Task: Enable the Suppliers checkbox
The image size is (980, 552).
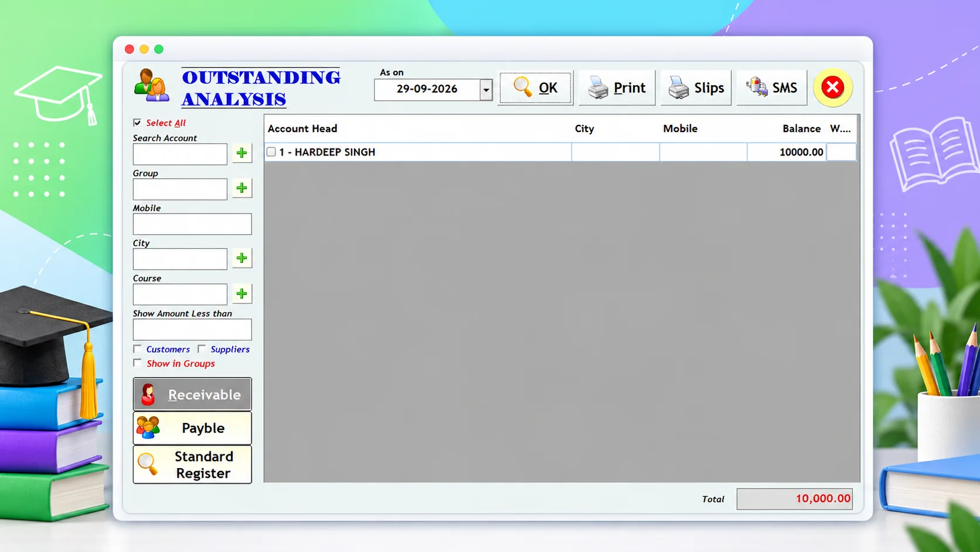Action: 202,349
